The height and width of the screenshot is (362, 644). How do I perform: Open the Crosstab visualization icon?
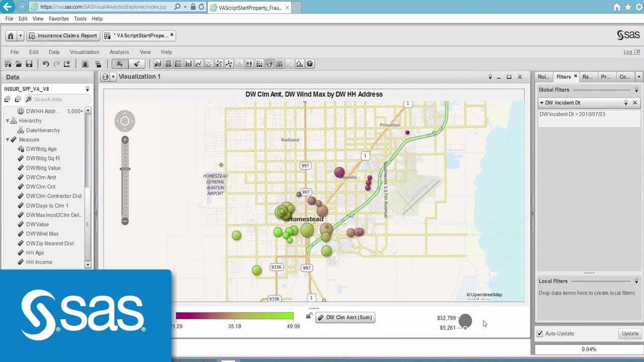179,64
